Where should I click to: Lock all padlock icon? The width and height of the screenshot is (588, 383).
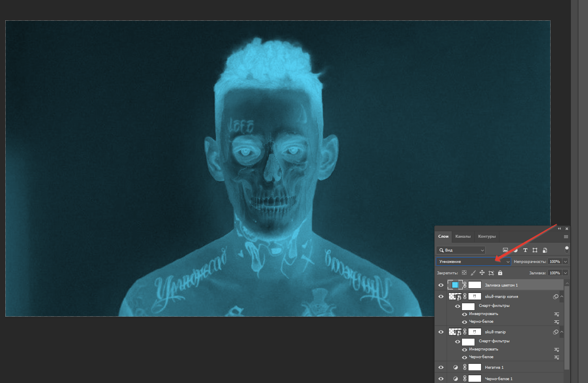(x=500, y=273)
